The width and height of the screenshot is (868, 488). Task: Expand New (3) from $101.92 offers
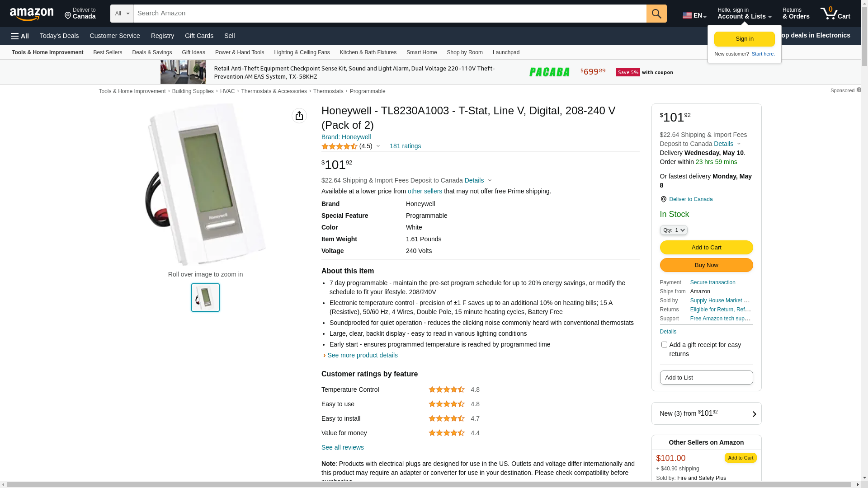706,413
